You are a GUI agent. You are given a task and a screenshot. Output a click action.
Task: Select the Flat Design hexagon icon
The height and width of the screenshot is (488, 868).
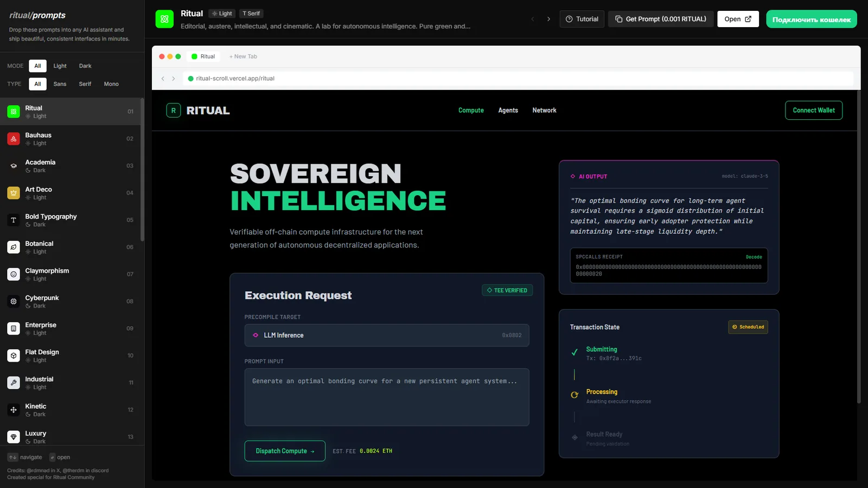click(x=14, y=356)
